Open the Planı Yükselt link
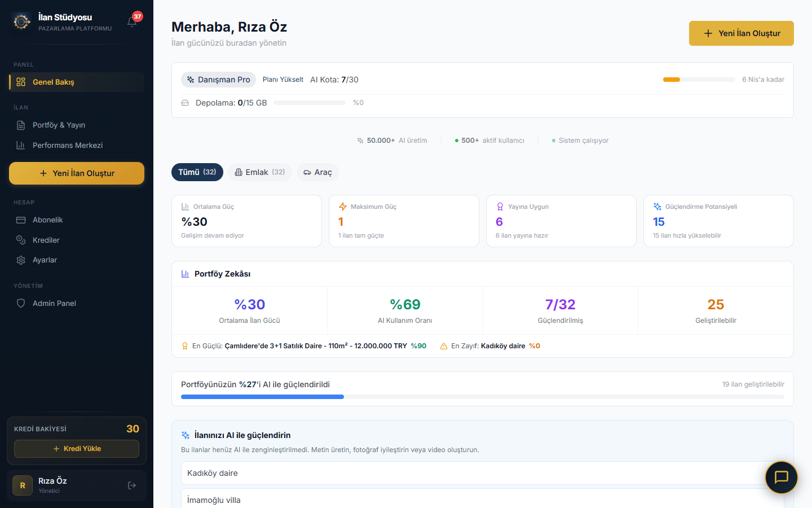This screenshot has width=812, height=508. tap(283, 80)
